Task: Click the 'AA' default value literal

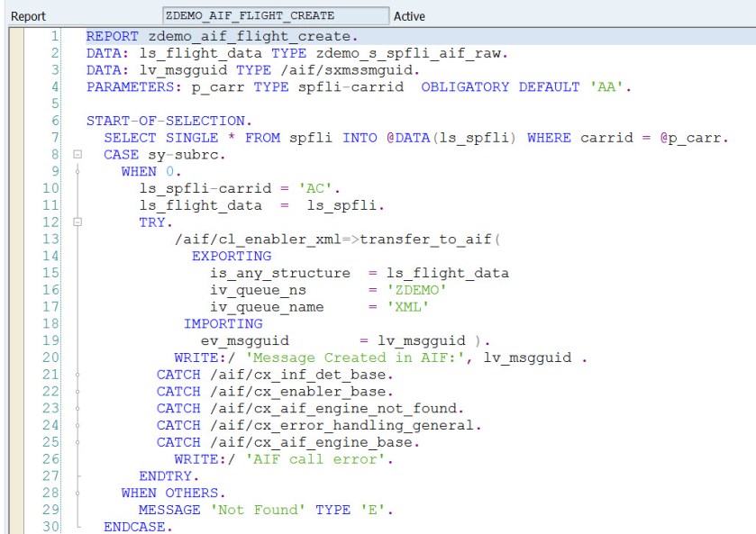Action: coord(607,87)
